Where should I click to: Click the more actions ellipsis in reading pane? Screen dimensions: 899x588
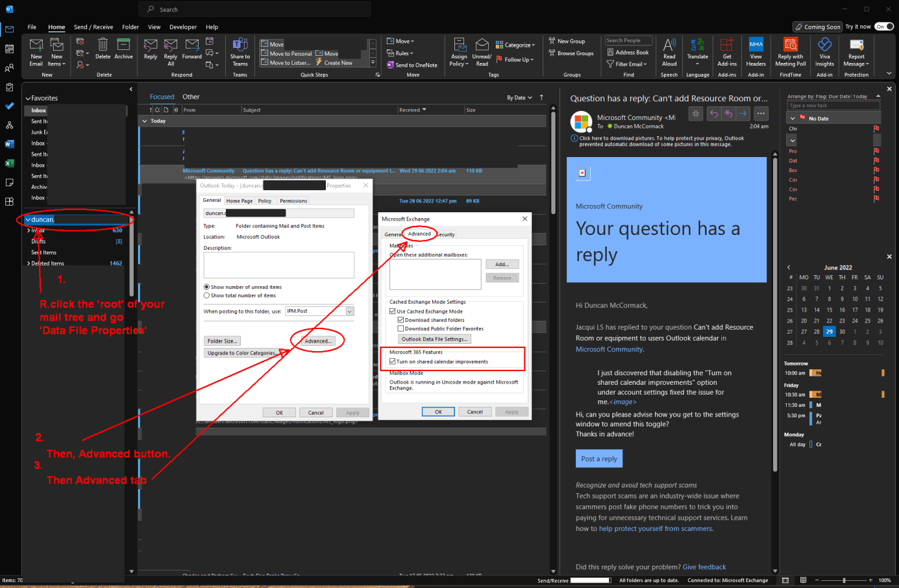(761, 114)
